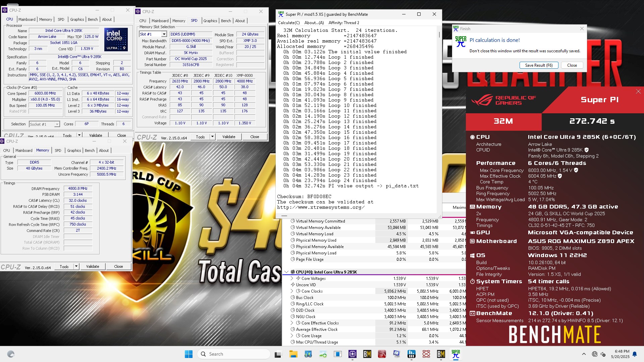Click the red atom-shaped taskbar icon
This screenshot has height=362, width=644.
426,354
